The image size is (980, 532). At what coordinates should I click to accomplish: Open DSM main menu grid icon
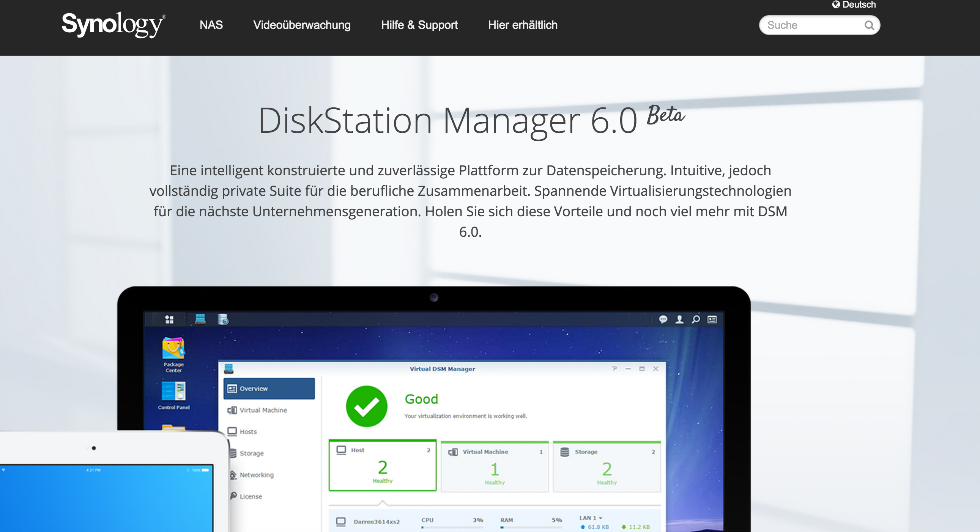click(x=169, y=320)
